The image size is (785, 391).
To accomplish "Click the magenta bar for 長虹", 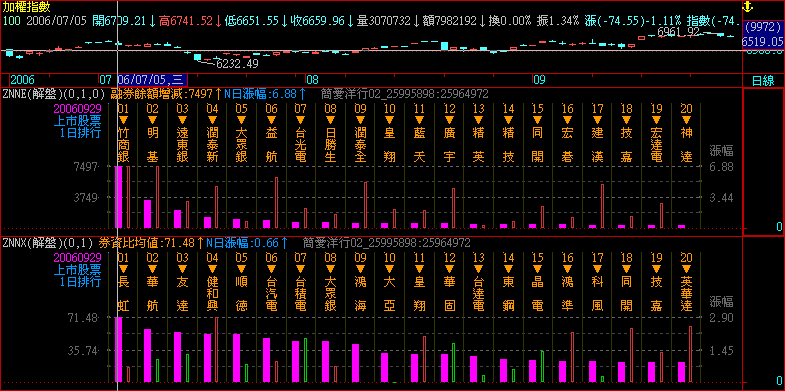I will click(119, 350).
